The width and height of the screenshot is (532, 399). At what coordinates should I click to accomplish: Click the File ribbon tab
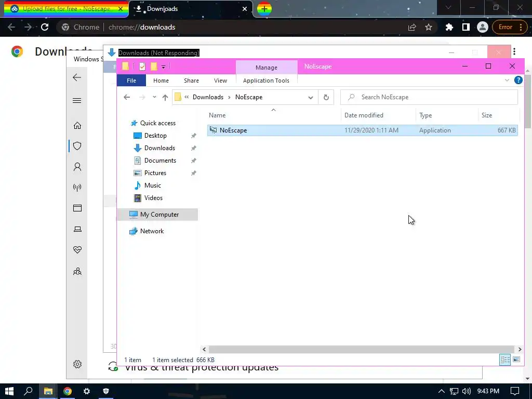pyautogui.click(x=131, y=81)
